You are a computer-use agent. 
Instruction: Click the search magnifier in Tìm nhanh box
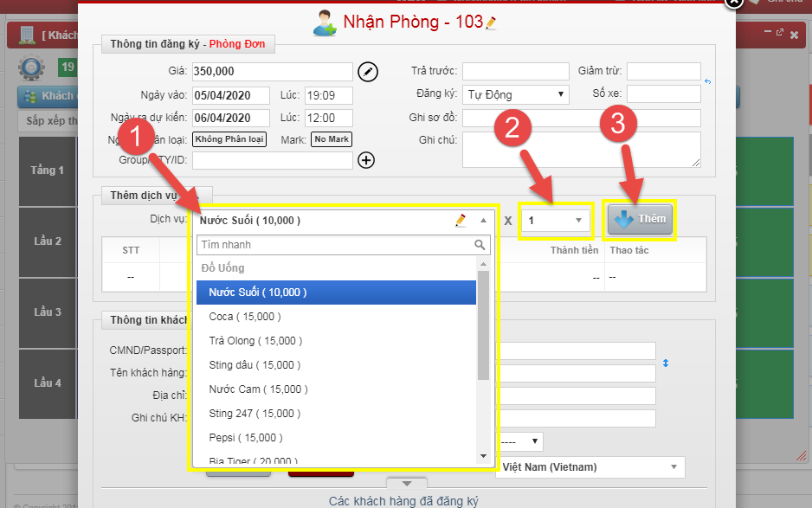click(x=480, y=245)
